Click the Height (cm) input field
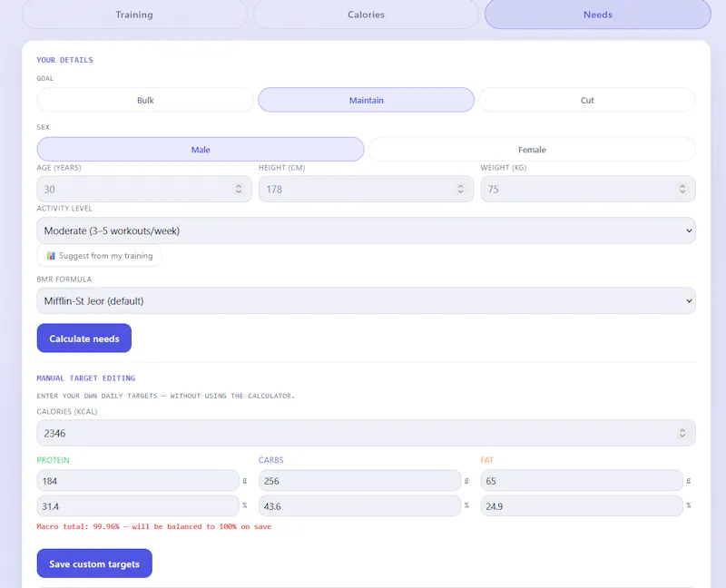The width and height of the screenshot is (726, 588). pyautogui.click(x=366, y=189)
